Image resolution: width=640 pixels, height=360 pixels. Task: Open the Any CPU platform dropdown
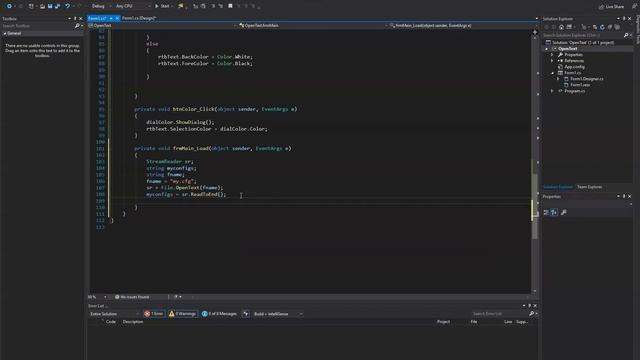click(x=133, y=6)
